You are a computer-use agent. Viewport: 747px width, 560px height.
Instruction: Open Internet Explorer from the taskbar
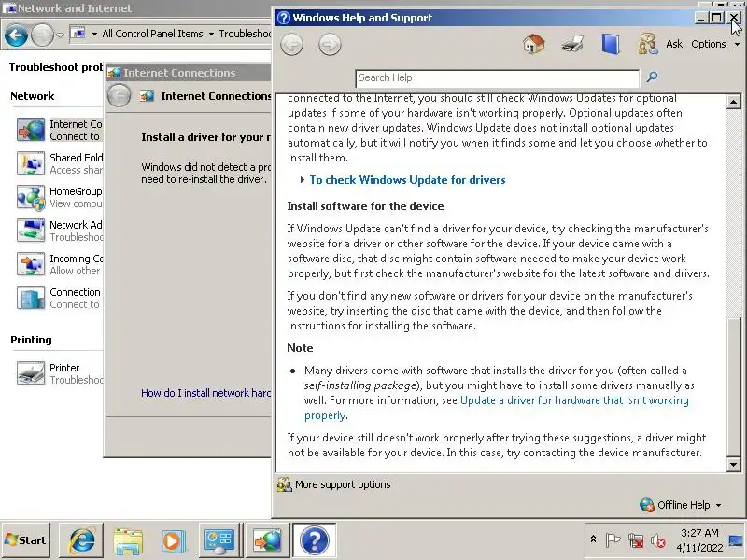81,540
